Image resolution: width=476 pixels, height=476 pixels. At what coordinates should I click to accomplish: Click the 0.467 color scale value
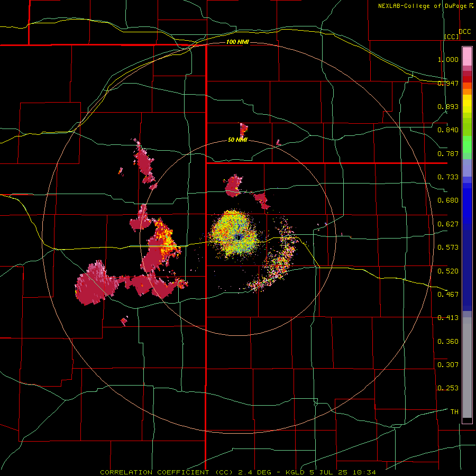[448, 294]
